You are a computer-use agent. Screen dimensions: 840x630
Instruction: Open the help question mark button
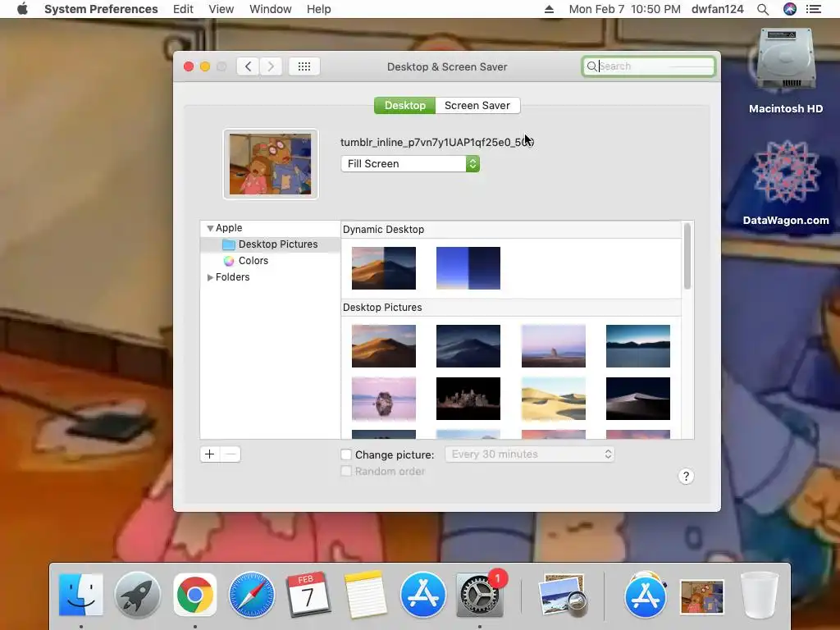pos(686,477)
